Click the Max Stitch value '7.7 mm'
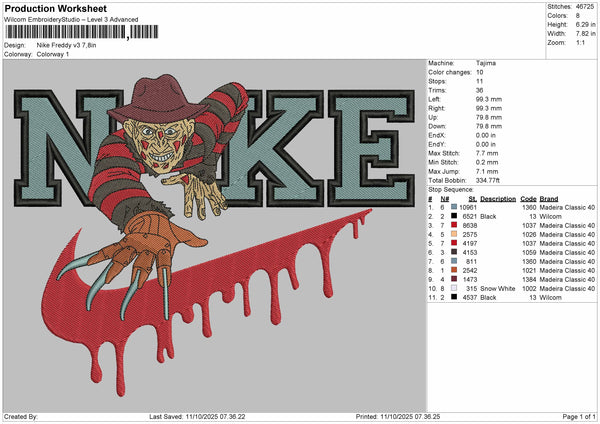Viewport: 600px width, 424px height. click(x=487, y=153)
